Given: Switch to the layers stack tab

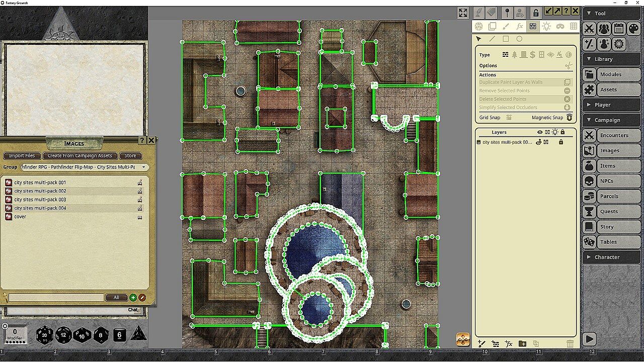Looking at the screenshot, I should (x=493, y=26).
